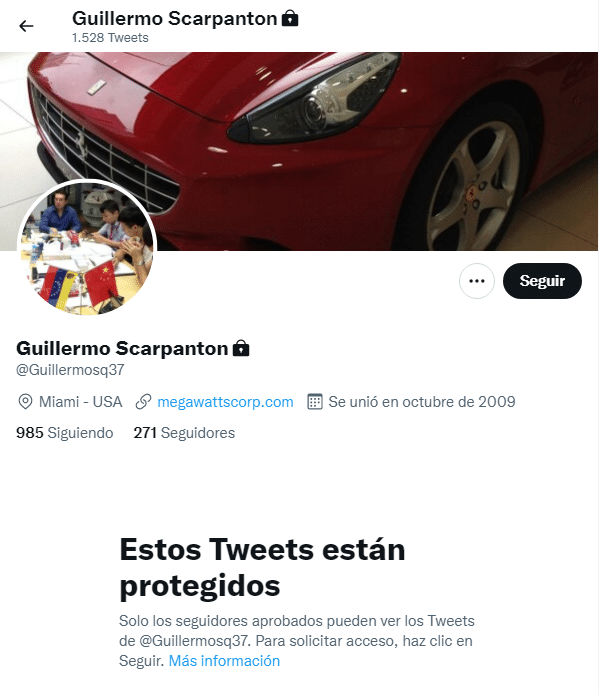This screenshot has height=695, width=607.
Task: Click the link chain icon
Action: (143, 402)
